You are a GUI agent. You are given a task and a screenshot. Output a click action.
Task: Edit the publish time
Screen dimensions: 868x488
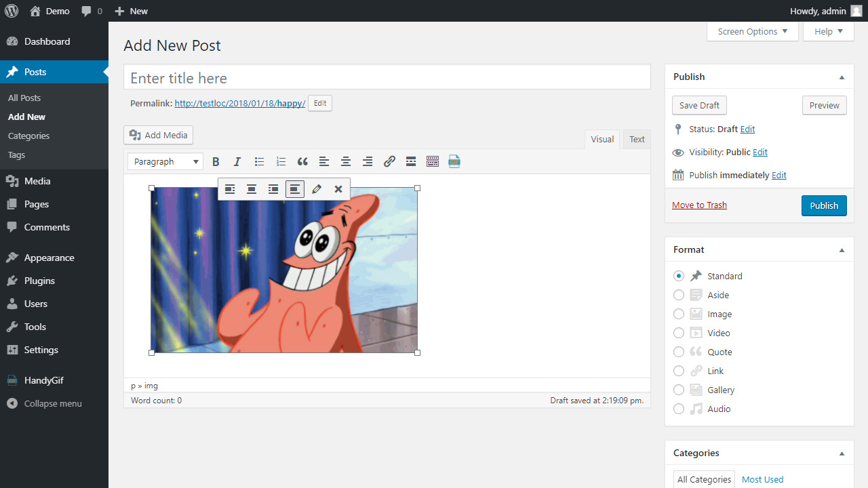(779, 176)
